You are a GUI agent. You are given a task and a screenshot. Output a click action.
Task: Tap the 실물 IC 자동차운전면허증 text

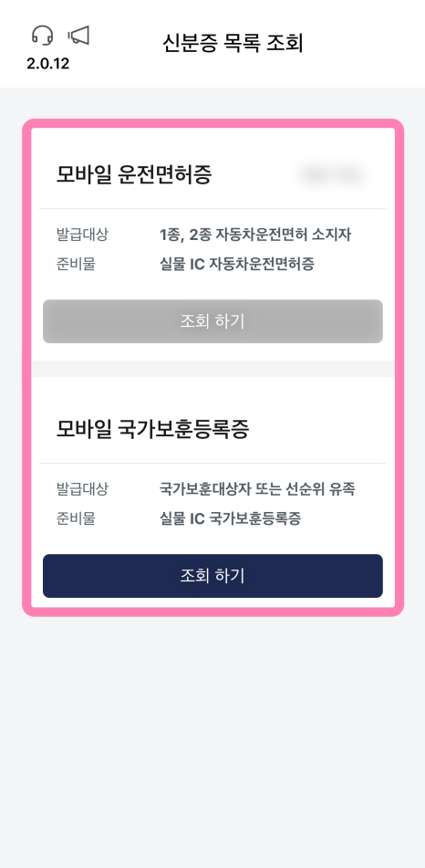(237, 264)
